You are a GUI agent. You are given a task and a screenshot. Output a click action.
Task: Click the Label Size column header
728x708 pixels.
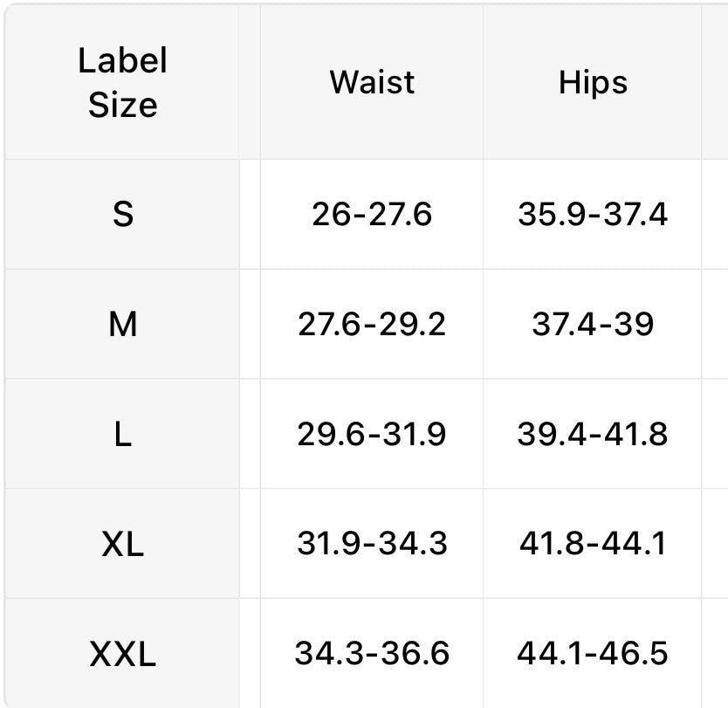[122, 83]
